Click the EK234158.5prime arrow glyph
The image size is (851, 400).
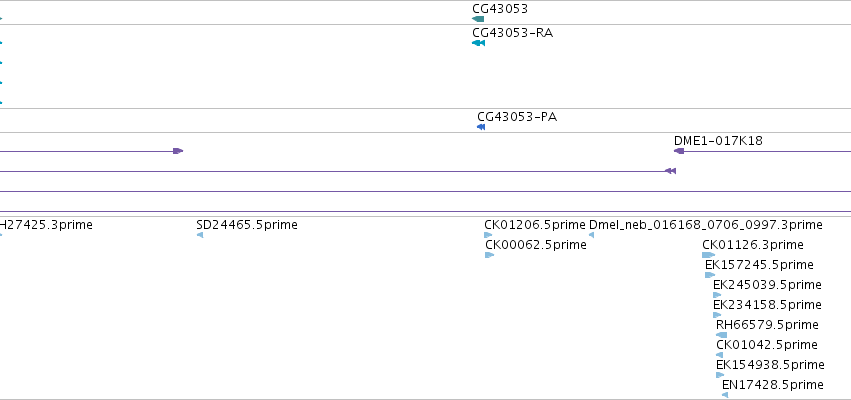(x=717, y=315)
